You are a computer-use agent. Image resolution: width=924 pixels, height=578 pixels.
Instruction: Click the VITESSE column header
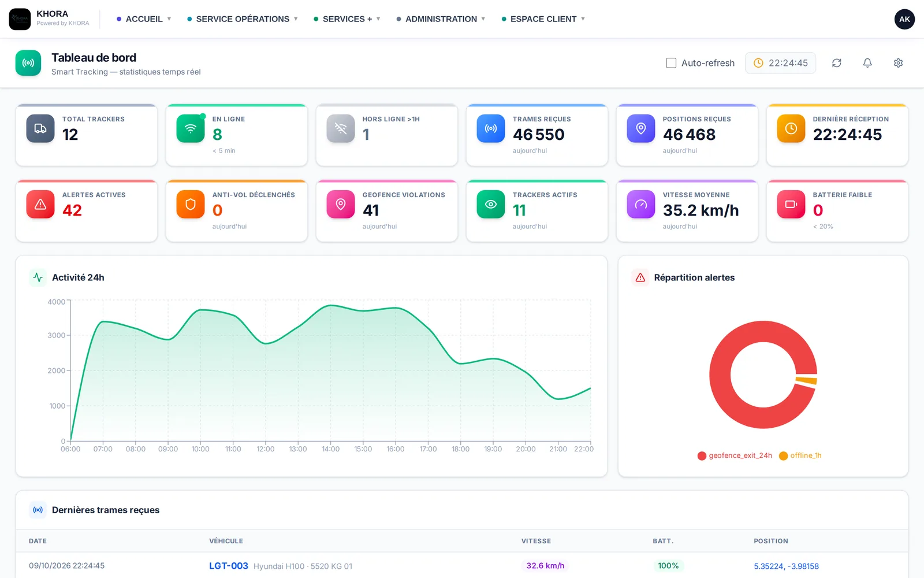tap(536, 541)
